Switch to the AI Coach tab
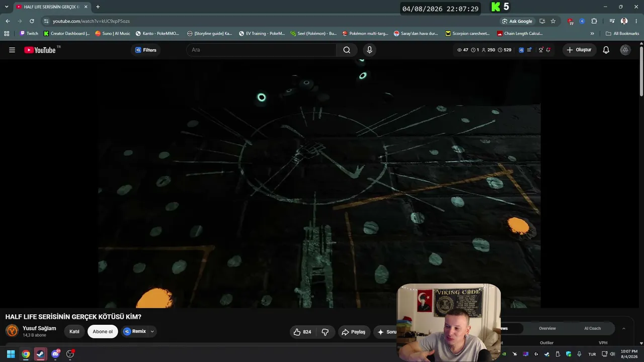Screen dimensions: 644x362 (592, 328)
